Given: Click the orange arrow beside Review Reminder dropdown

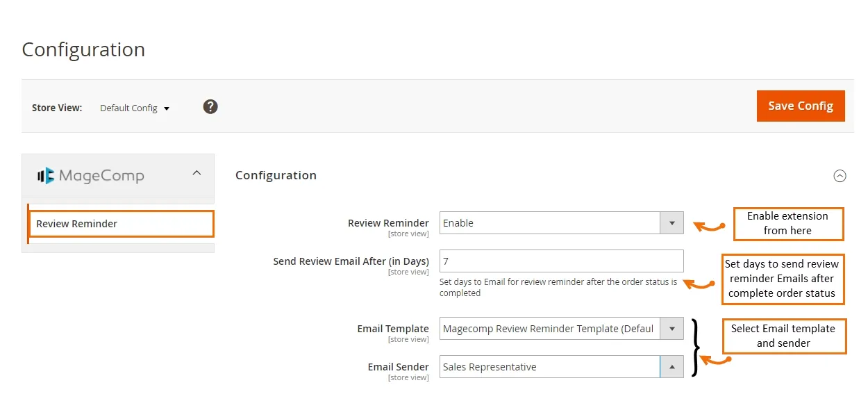Looking at the screenshot, I should [x=709, y=226].
